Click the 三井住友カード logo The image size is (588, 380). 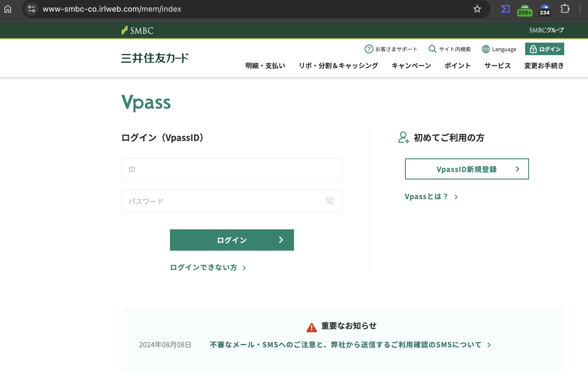pos(155,58)
